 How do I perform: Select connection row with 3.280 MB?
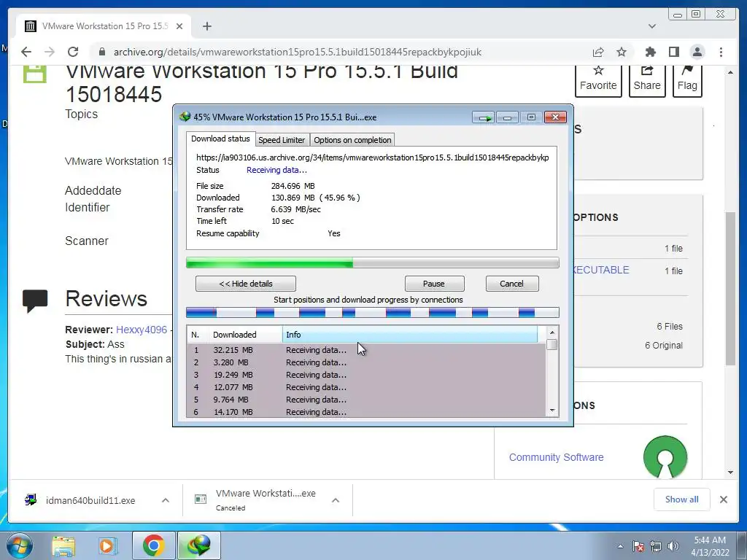[366, 362]
